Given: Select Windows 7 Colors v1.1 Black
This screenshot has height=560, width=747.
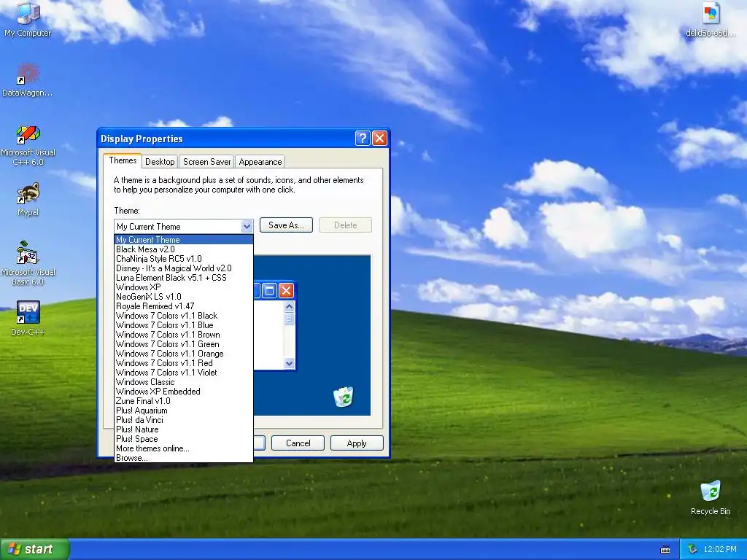Looking at the screenshot, I should coord(184,316).
